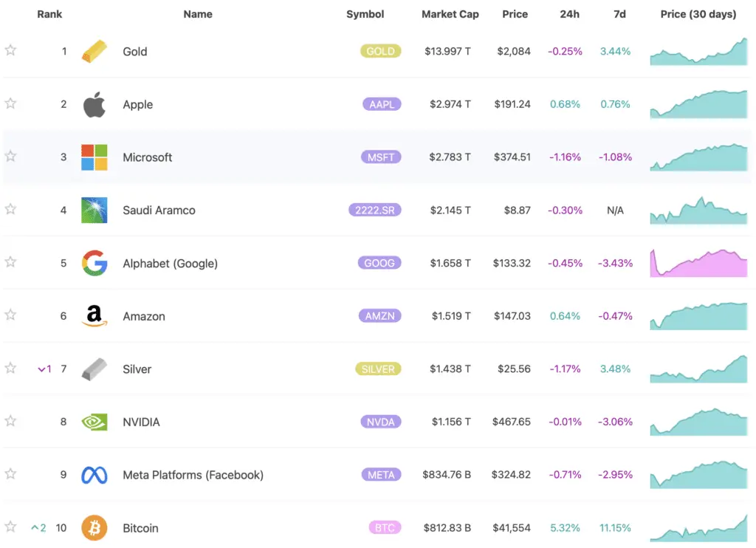Viewport: 756px width, 548px height.
Task: Click Bitcoin's 11.15% weekly gain
Action: pyautogui.click(x=615, y=527)
